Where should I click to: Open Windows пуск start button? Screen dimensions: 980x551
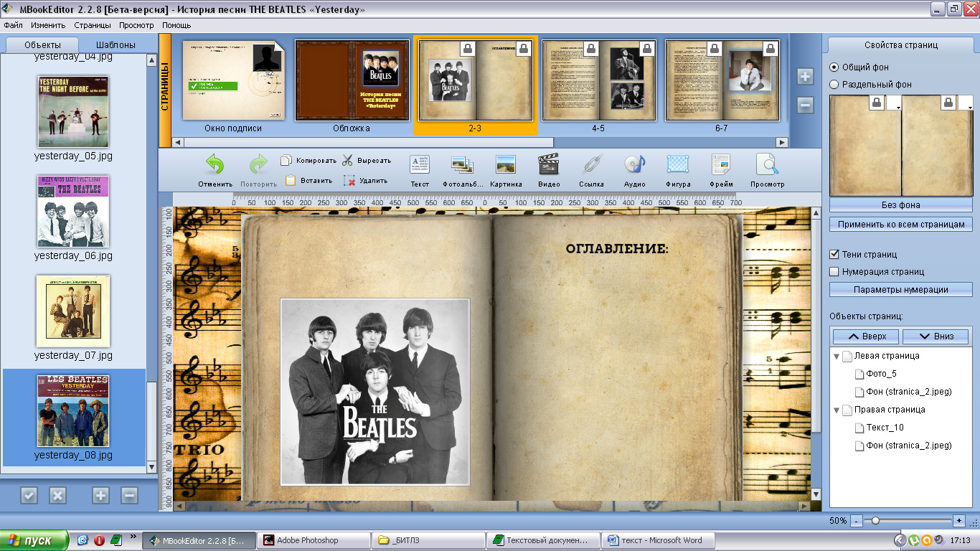tap(34, 540)
